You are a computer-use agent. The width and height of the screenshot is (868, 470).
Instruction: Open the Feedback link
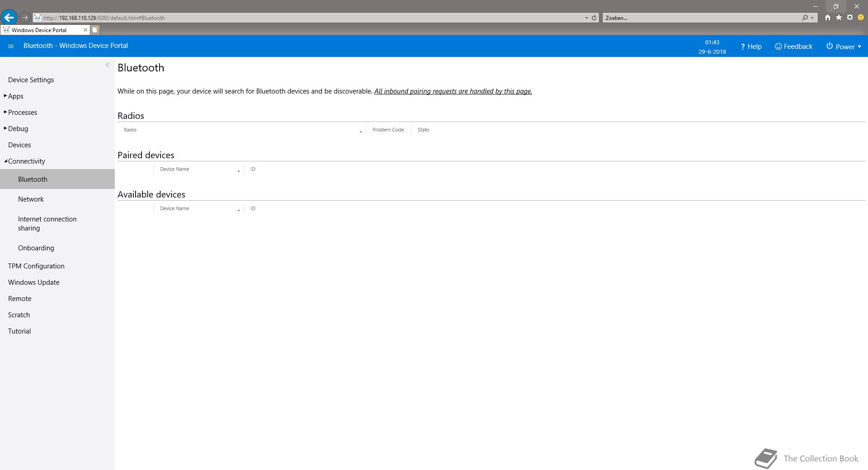[x=793, y=47]
